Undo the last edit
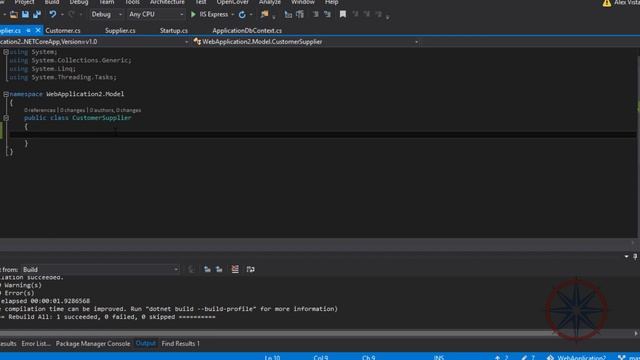Viewport: 640px width, 360px height. pyautogui.click(x=53, y=14)
